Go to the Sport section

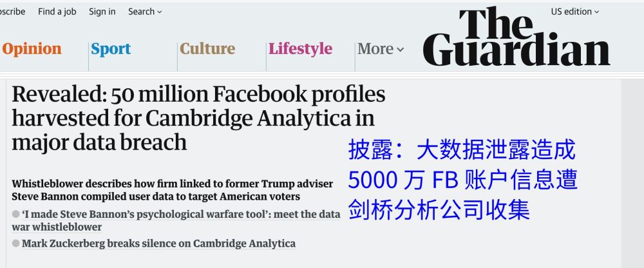click(x=111, y=49)
